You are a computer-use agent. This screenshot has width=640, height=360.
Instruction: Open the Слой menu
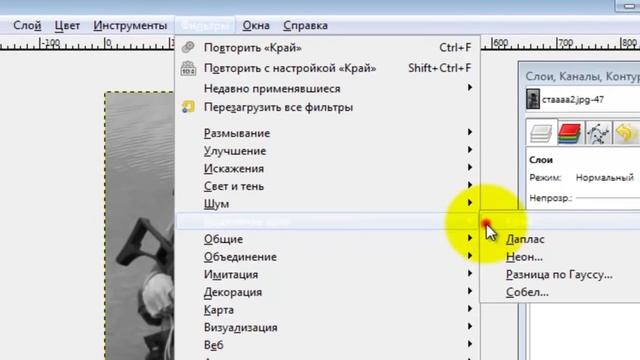coord(27,25)
